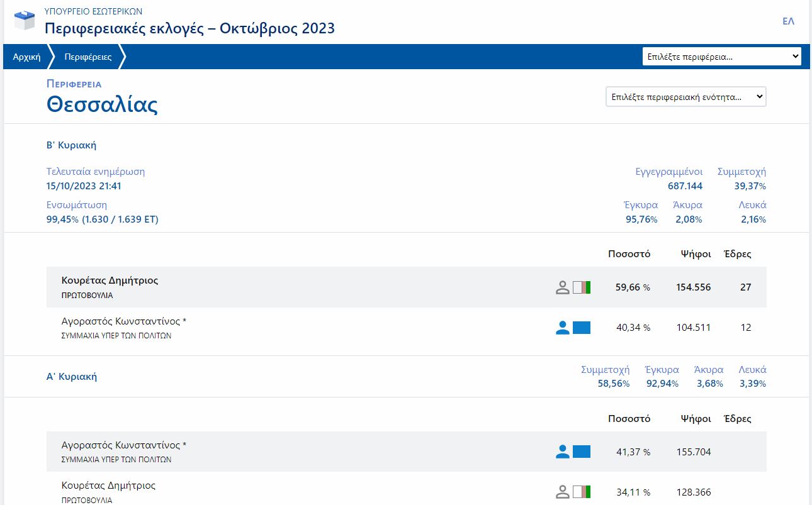Click the 128.366 votes cell
Image resolution: width=812 pixels, height=505 pixels.
tap(694, 492)
